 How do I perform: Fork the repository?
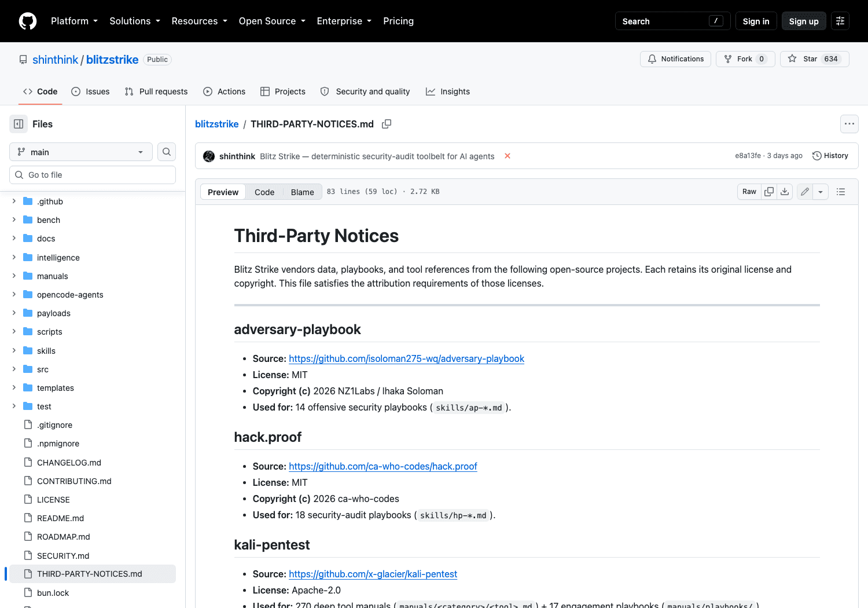coord(745,59)
